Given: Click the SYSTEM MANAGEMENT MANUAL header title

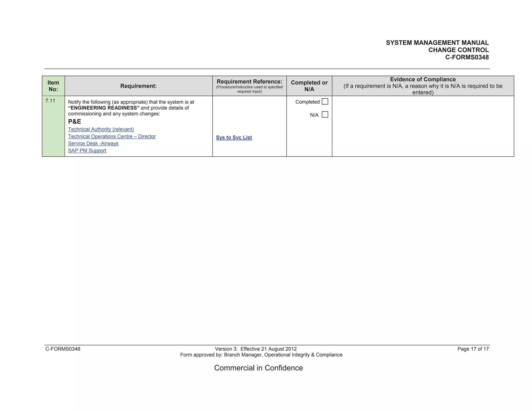Looking at the screenshot, I should 437,43.
